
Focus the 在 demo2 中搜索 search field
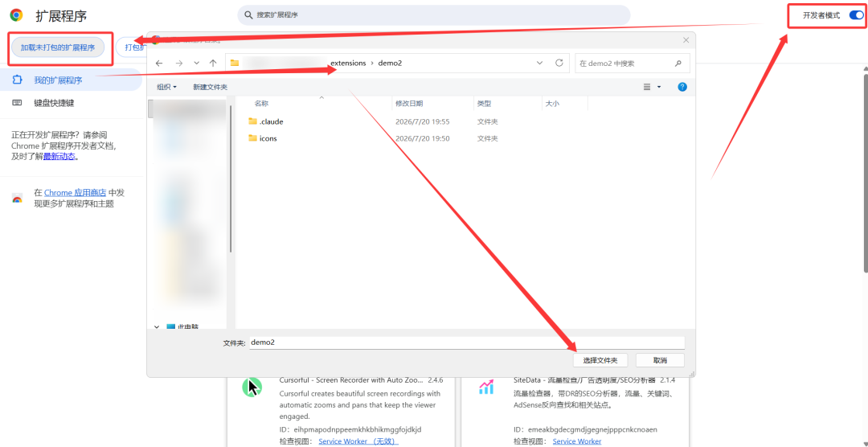pos(633,64)
